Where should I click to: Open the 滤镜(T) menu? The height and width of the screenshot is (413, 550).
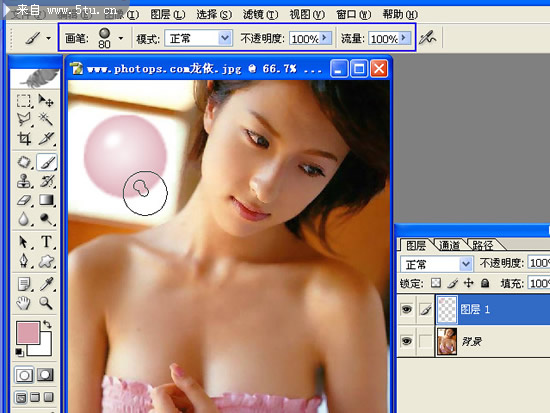click(260, 14)
